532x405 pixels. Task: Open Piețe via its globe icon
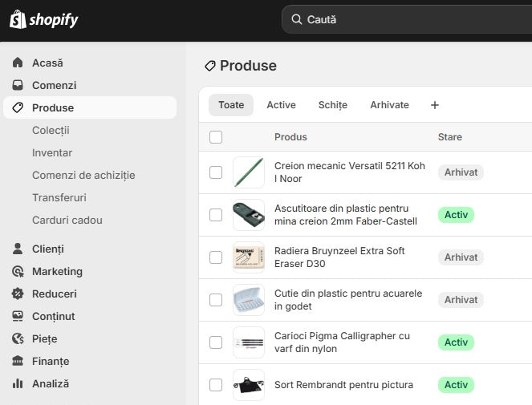point(18,338)
